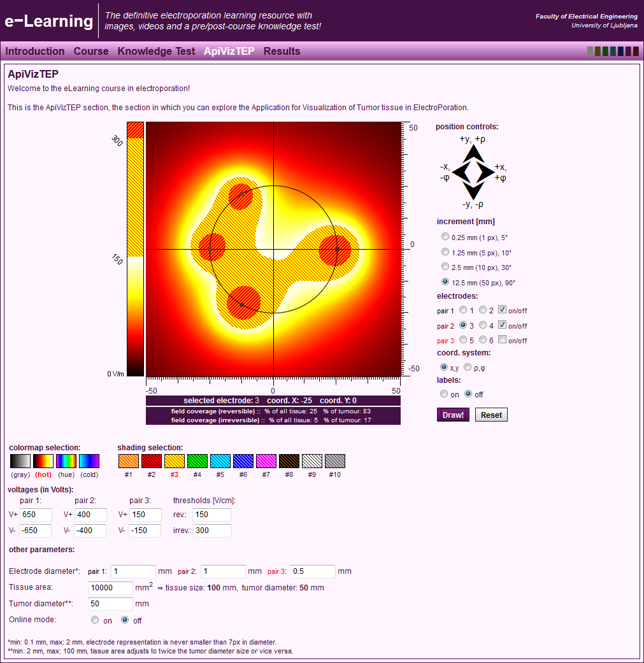Enable pair 3 on/off checkbox
Viewport: 644px width, 663px height.
pos(502,339)
